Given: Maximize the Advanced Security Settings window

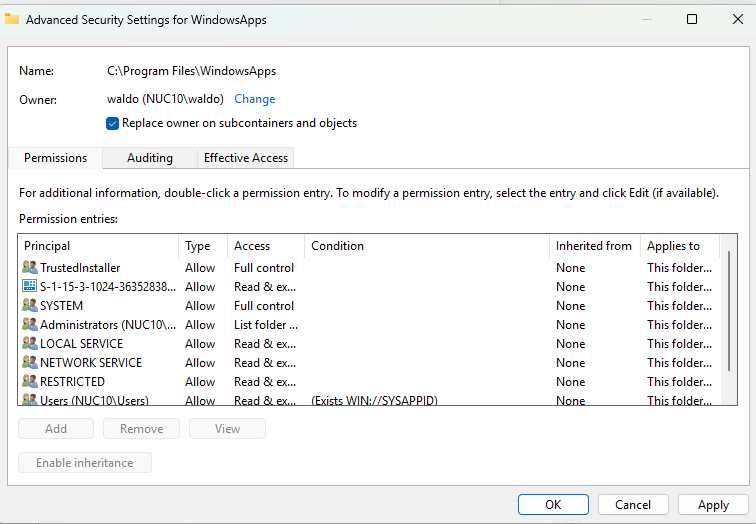Looking at the screenshot, I should (692, 19).
